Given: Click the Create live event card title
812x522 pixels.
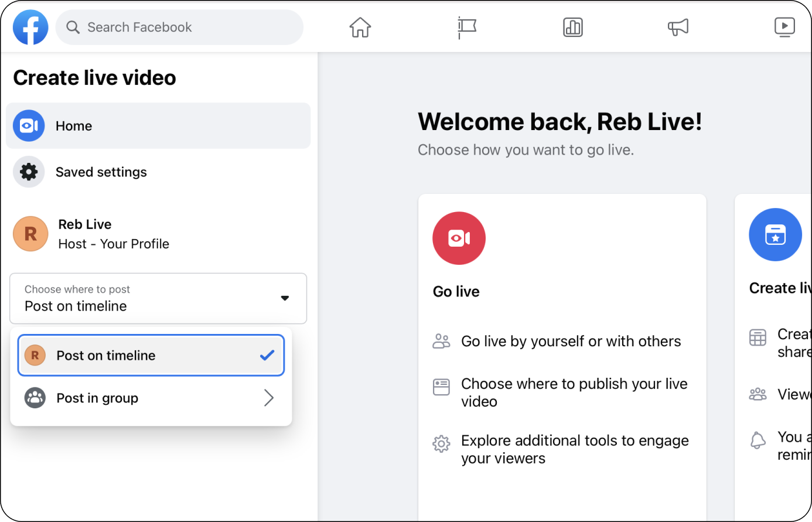Looking at the screenshot, I should 780,288.
